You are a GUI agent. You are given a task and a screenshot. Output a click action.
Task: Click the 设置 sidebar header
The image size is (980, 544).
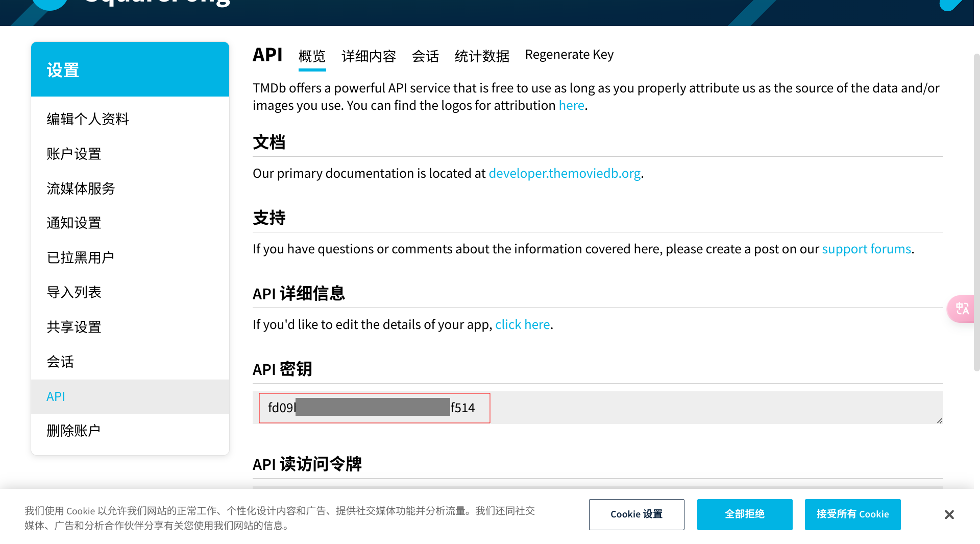click(130, 69)
